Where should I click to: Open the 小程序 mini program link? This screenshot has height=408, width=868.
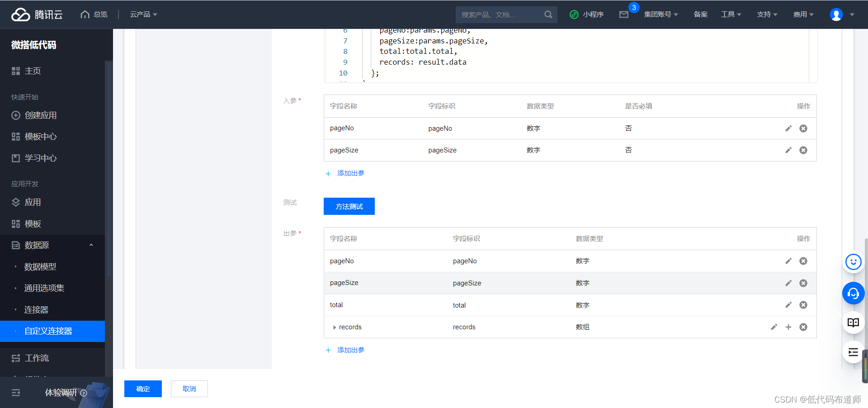pyautogui.click(x=587, y=14)
